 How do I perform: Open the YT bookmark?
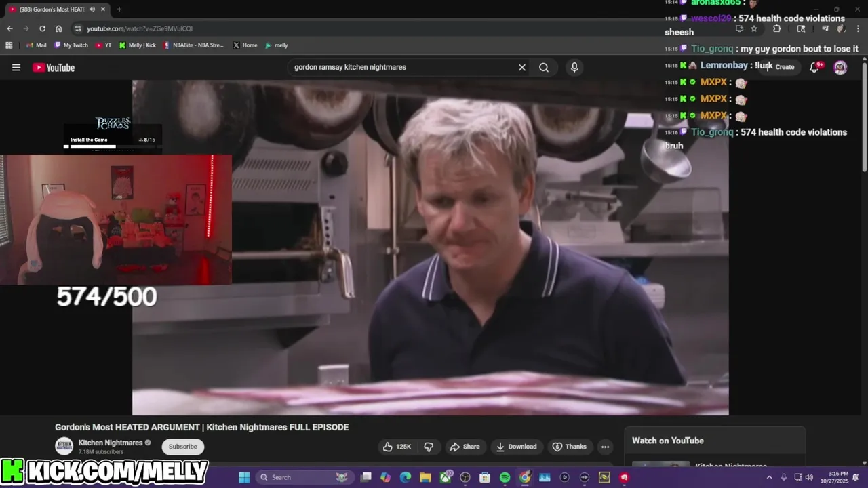point(104,45)
